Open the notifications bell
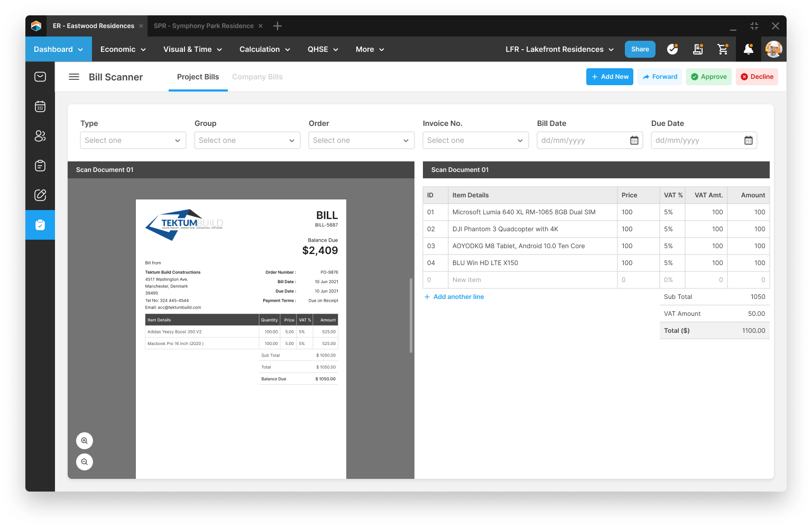The image size is (812, 527). click(x=748, y=49)
